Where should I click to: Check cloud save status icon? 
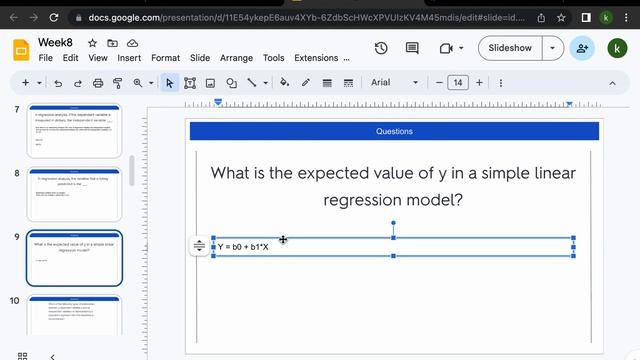pos(132,43)
